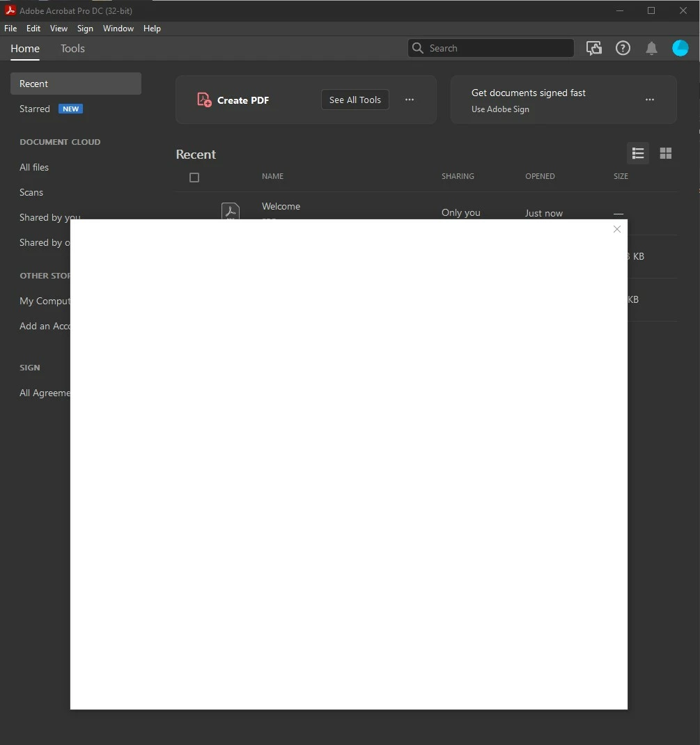Click the NEW badge next to Starred
This screenshot has height=745, width=700.
71,109
